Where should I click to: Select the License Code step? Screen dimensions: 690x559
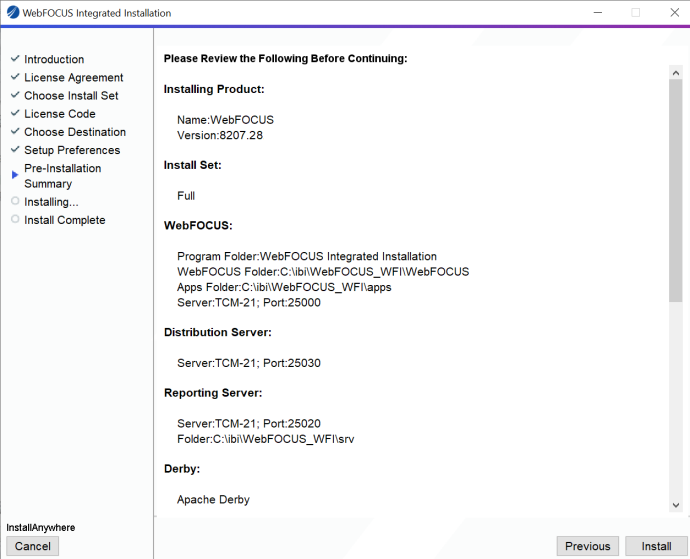60,114
